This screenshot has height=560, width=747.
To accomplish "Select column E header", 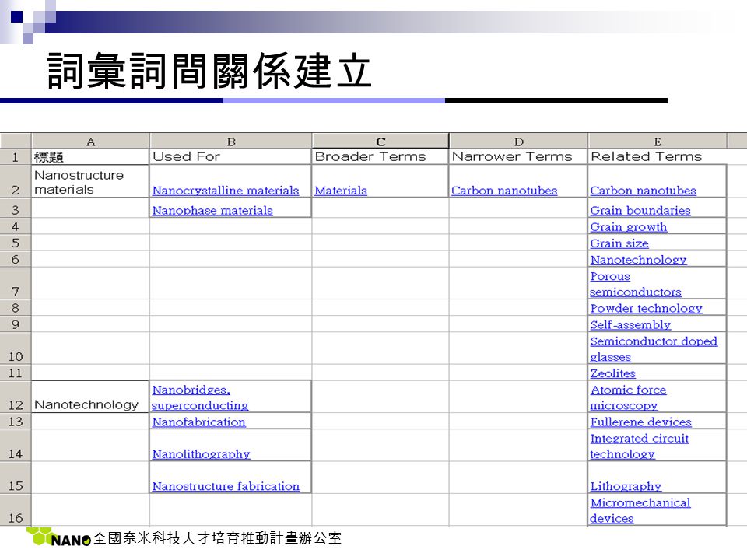I will [x=658, y=142].
